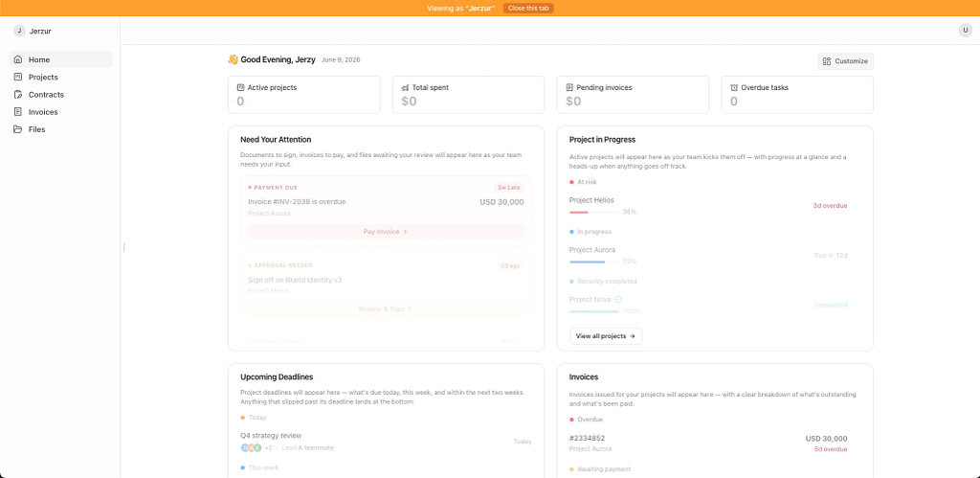Click the Customize button

[845, 61]
